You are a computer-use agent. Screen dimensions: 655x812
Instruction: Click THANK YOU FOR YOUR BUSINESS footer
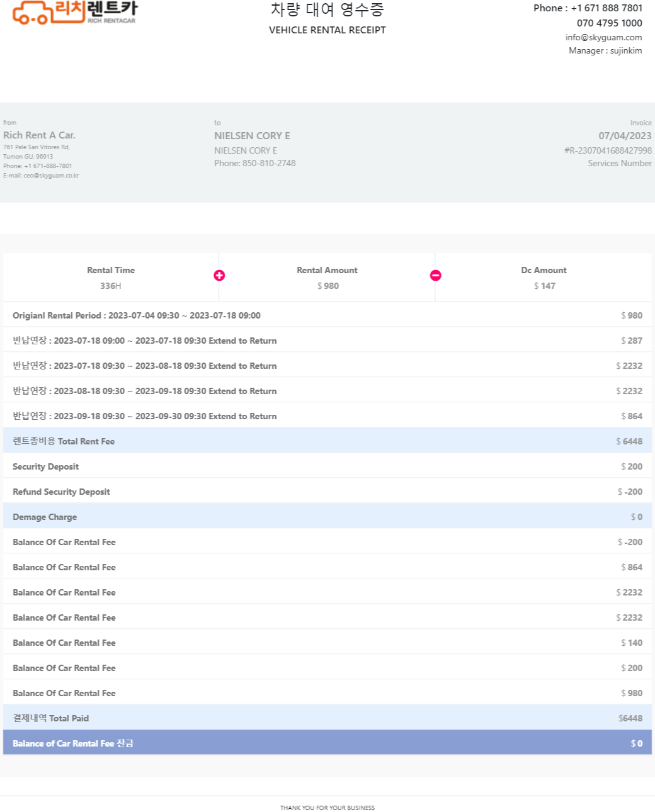point(327,808)
